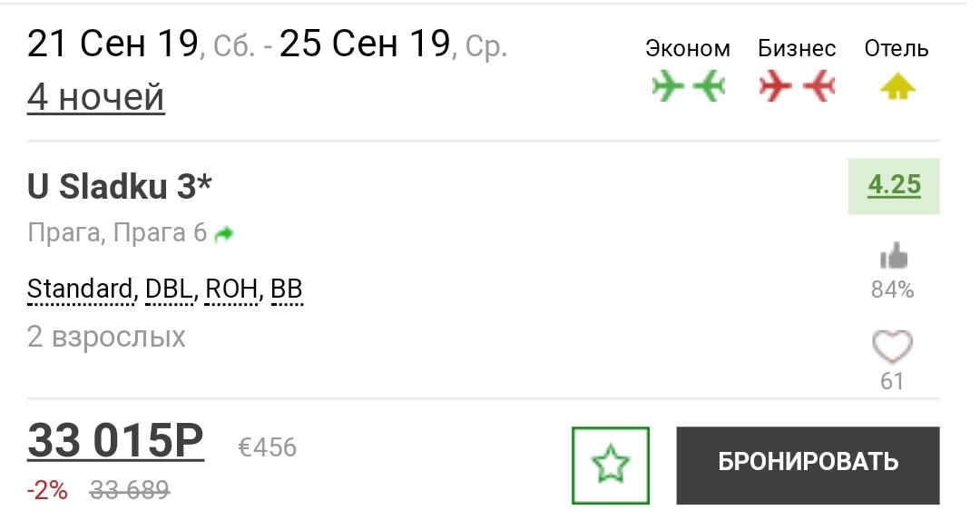Click the red return business plane icon
This screenshot has width=980, height=520.
click(x=818, y=85)
